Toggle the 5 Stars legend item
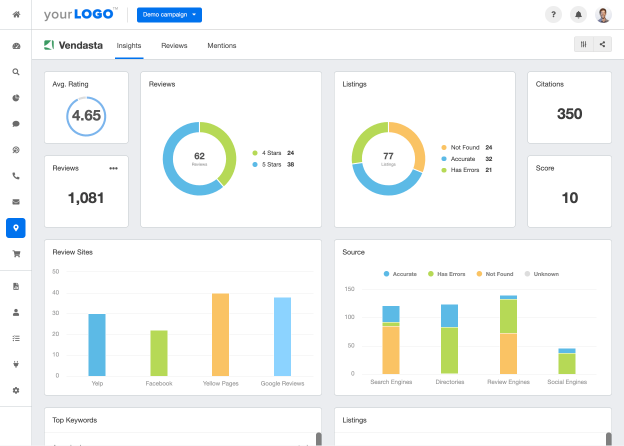Image resolution: width=624 pixels, height=446 pixels. click(x=273, y=164)
